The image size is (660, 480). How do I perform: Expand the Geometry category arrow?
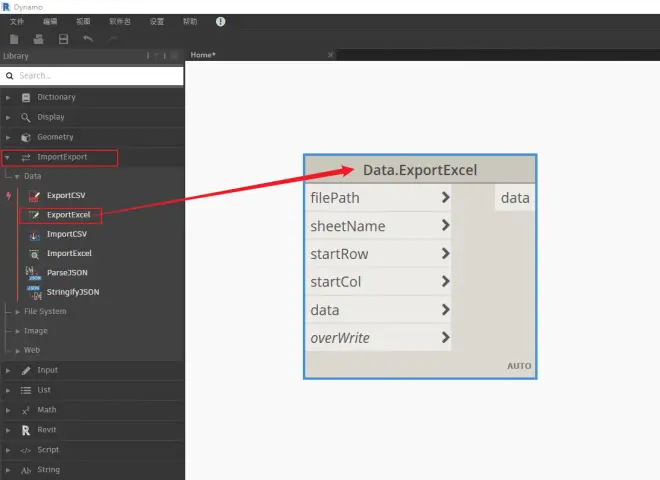point(8,137)
